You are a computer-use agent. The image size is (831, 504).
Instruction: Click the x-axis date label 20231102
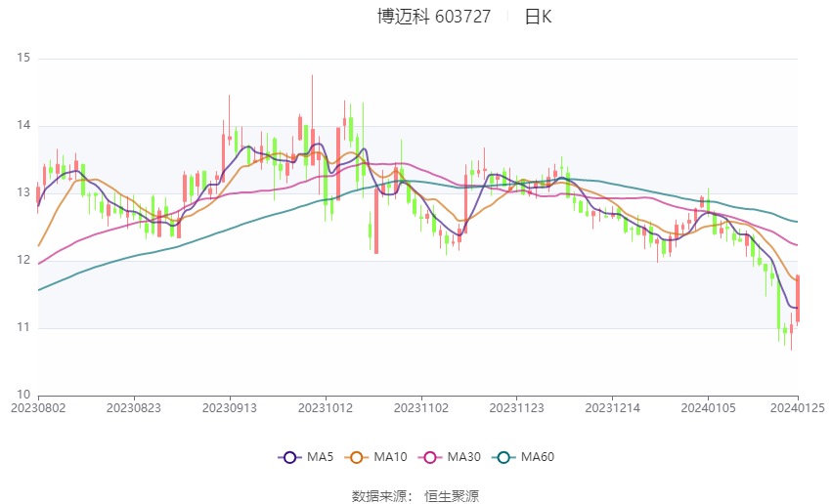click(421, 408)
